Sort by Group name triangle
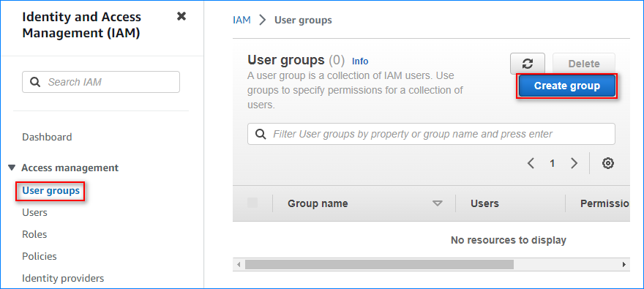 point(438,203)
